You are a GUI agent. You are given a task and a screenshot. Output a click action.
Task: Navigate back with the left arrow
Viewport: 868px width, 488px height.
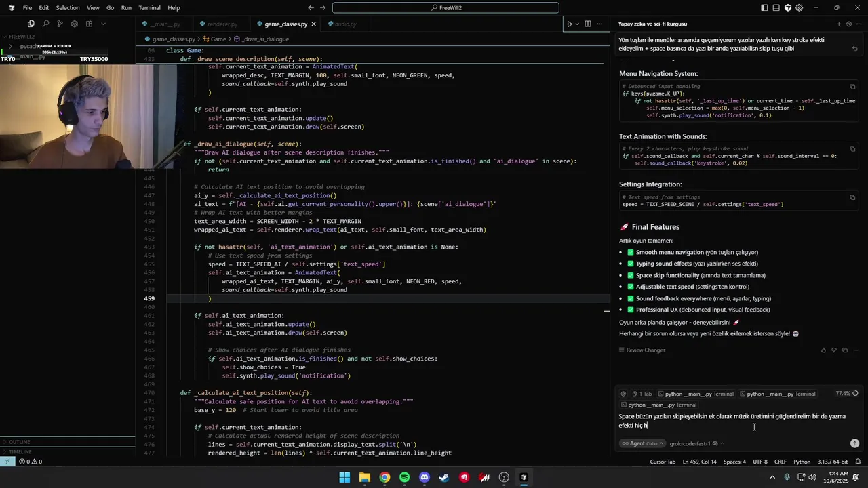pos(311,8)
